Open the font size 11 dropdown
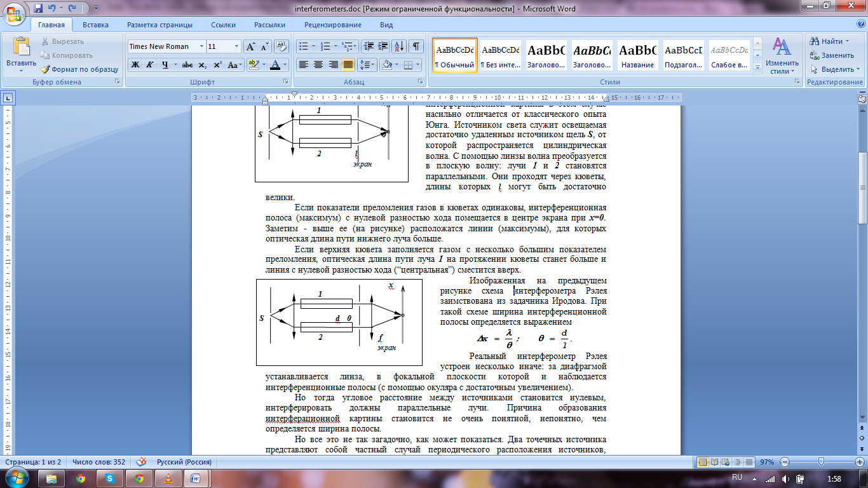 (x=237, y=46)
